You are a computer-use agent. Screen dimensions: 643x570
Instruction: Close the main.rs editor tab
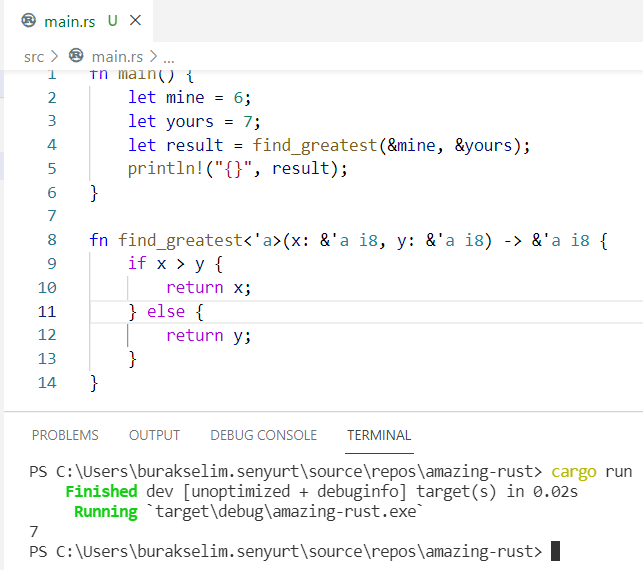pyautogui.click(x=136, y=20)
